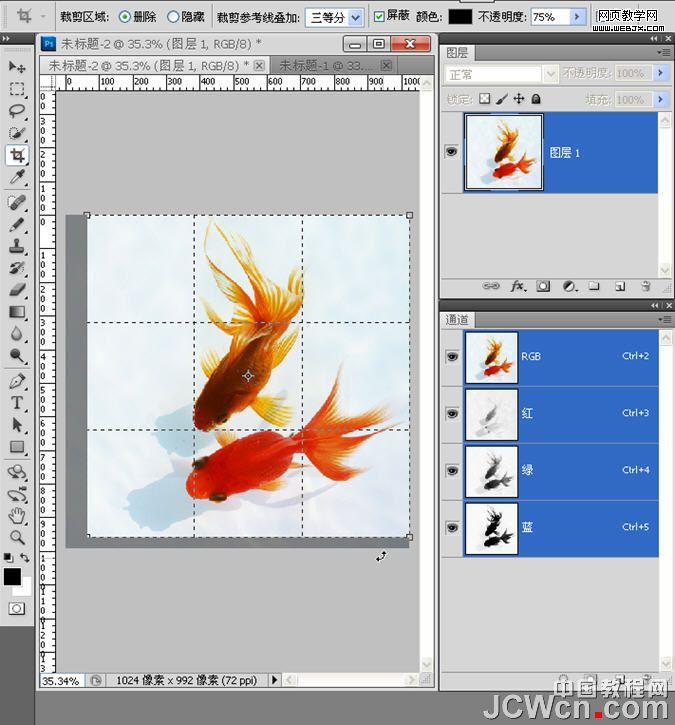
Task: Select the Zoom tool
Action: point(17,537)
